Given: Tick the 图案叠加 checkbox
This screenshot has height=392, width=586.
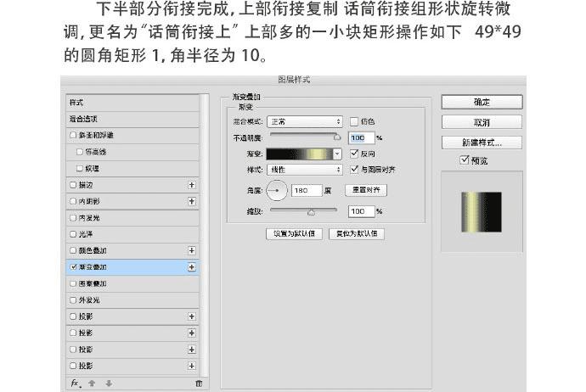Looking at the screenshot, I should 73,283.
